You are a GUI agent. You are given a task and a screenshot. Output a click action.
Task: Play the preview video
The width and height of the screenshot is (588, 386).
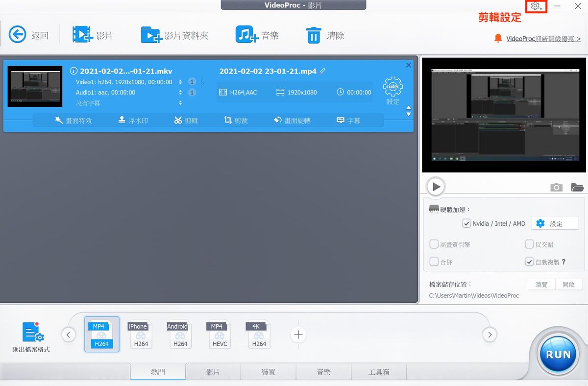(x=436, y=187)
